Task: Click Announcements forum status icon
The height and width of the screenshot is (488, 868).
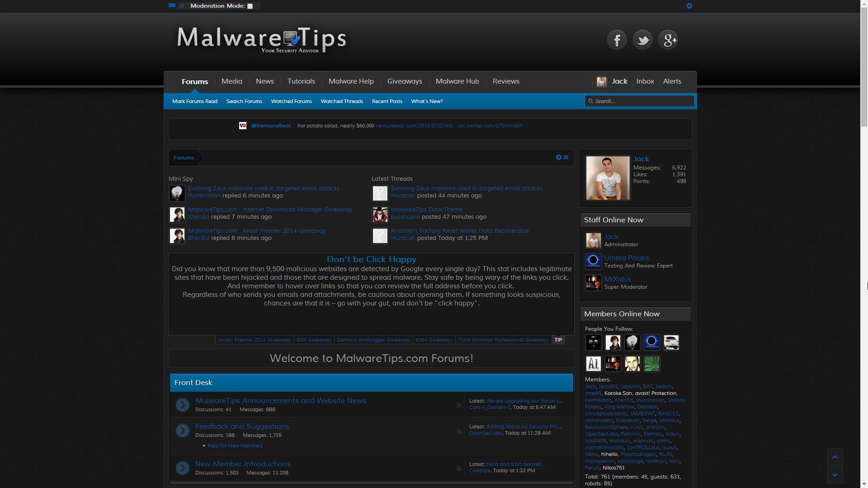Action: coord(183,405)
